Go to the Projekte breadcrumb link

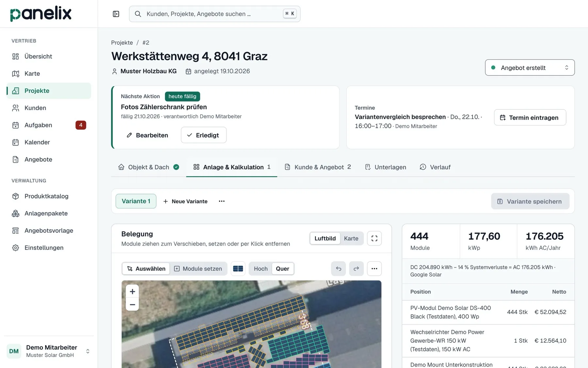[122, 43]
